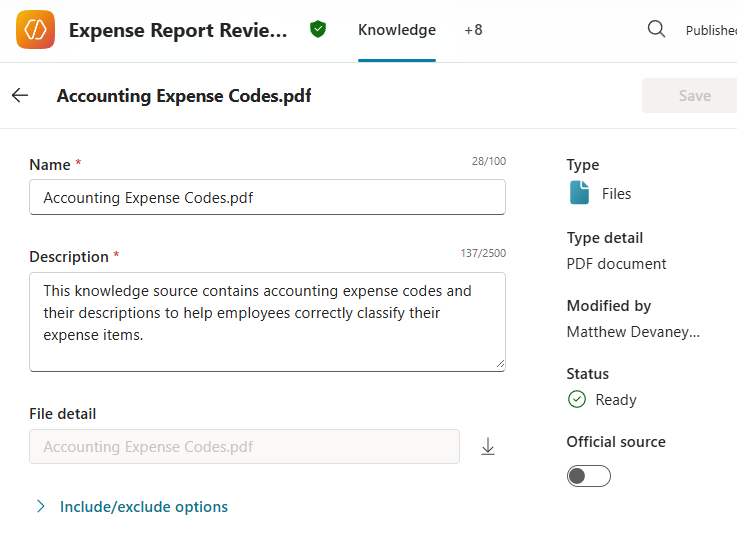Click the Description box resize handle
Viewport: 737px width, 549px height.
(x=498, y=364)
